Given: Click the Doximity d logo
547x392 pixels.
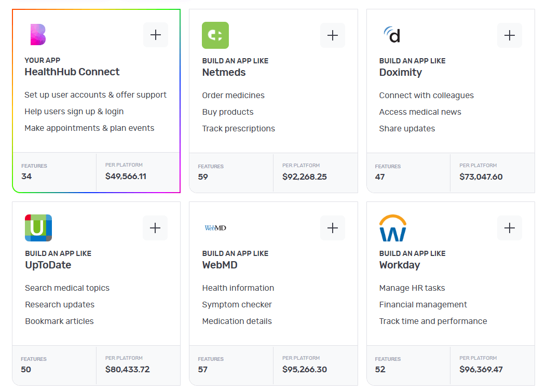Looking at the screenshot, I should coord(392,35).
